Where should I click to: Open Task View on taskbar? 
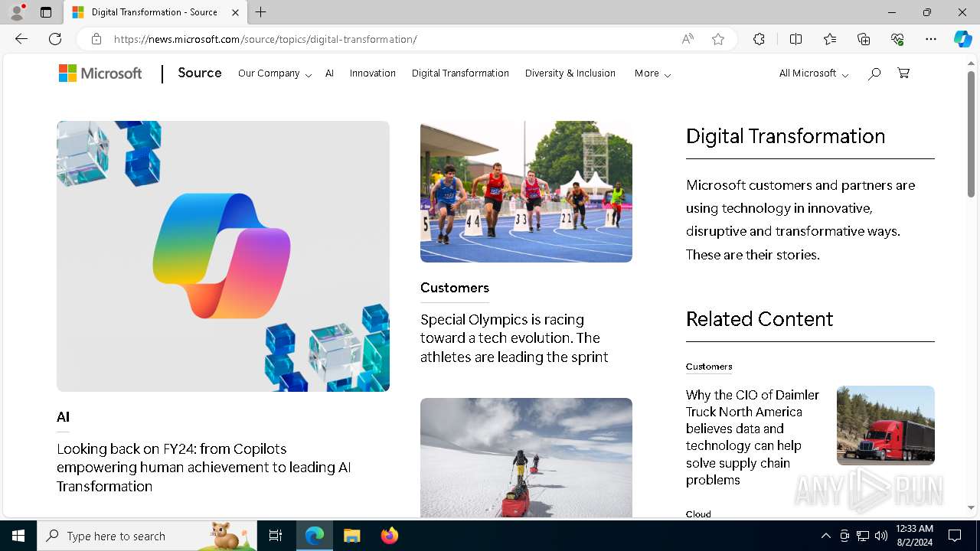[276, 536]
